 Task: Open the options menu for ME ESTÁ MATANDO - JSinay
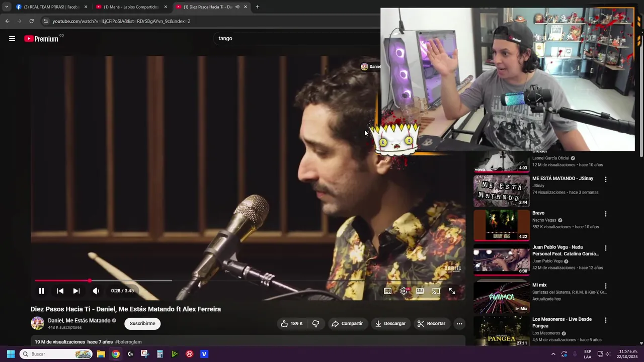[606, 179]
